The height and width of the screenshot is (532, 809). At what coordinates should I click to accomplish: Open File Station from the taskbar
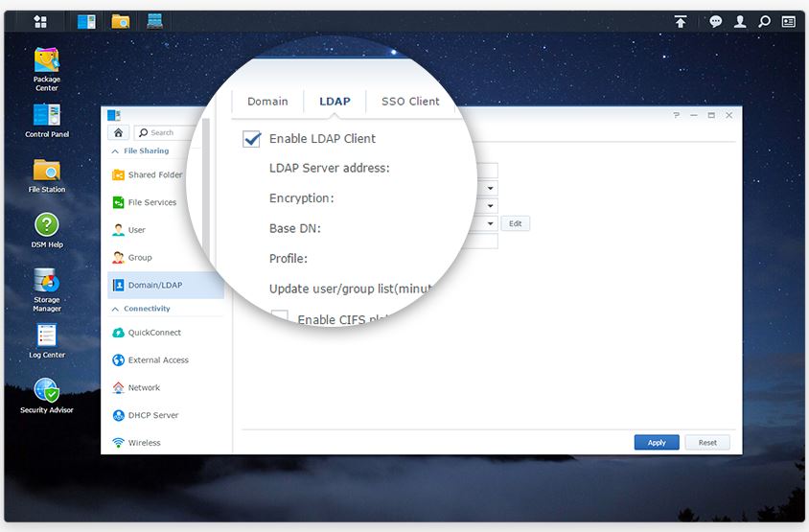(x=120, y=22)
